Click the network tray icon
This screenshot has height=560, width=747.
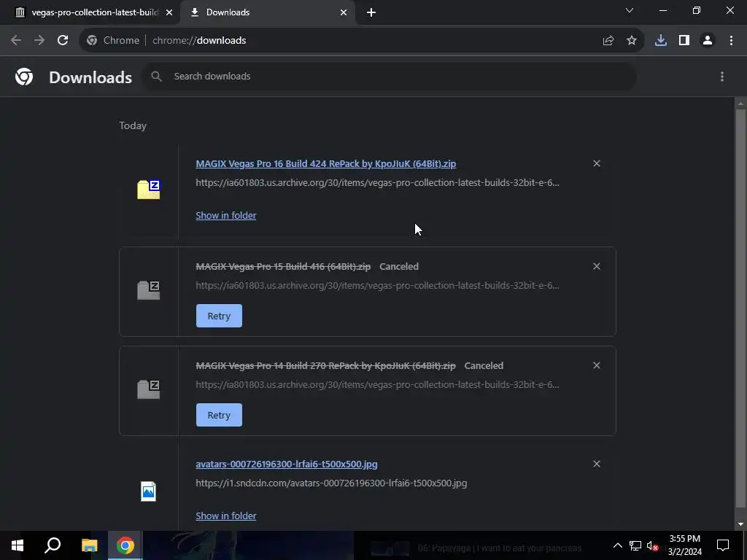[x=635, y=545]
